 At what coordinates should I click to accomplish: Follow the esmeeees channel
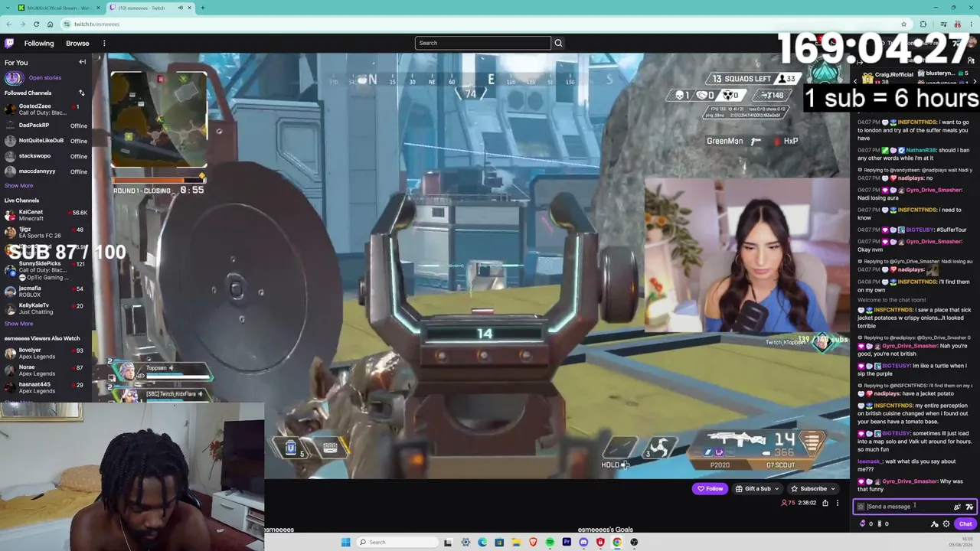point(710,488)
